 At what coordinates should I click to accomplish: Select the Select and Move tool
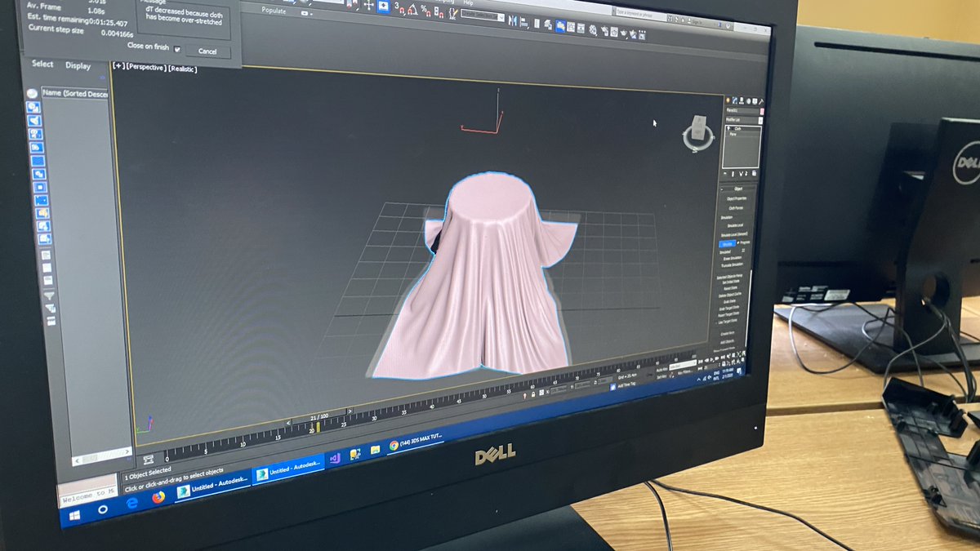pyautogui.click(x=367, y=5)
